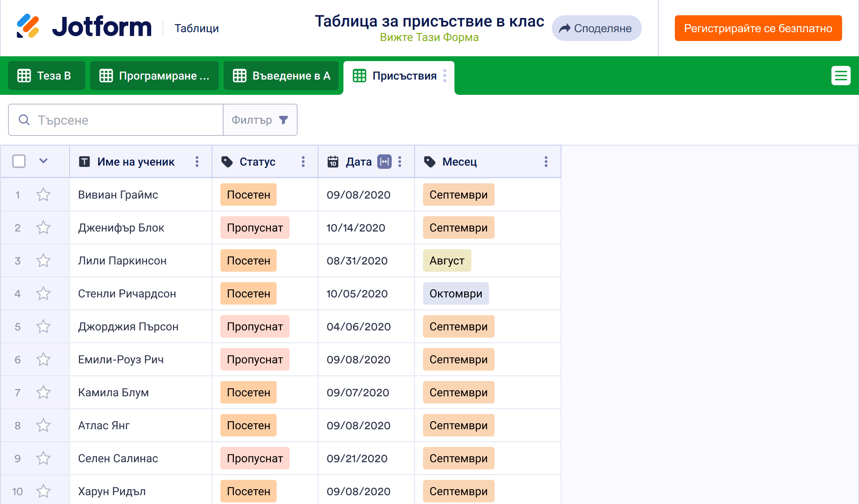Screen dimensions: 859x504
Task: Open Дата column three-dot menu
Action: (400, 162)
